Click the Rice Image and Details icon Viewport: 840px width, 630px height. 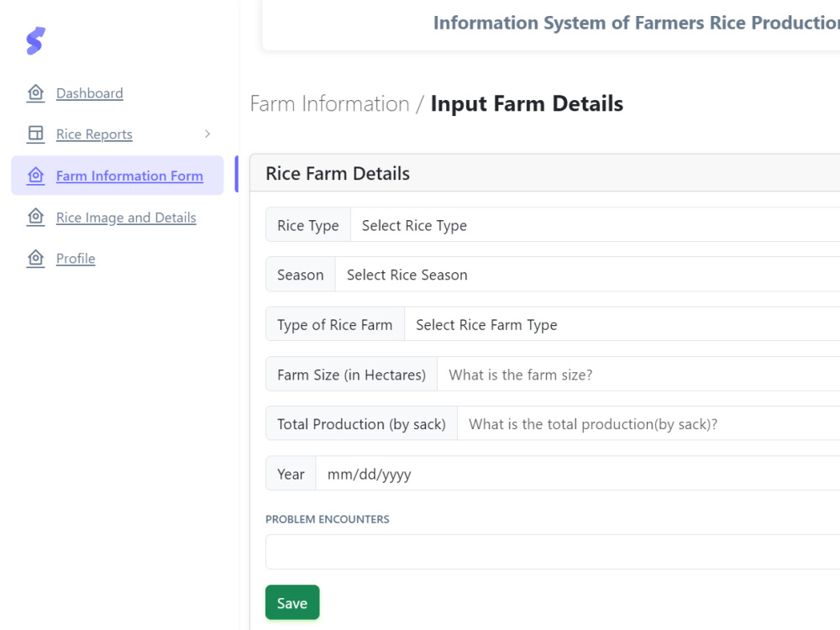click(x=36, y=217)
